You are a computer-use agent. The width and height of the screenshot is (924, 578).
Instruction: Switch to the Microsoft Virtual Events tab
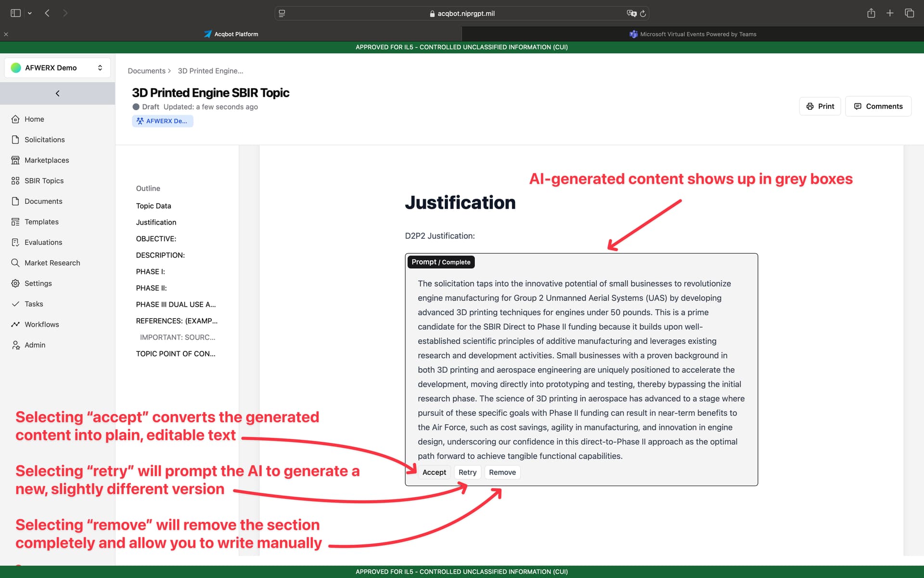pos(693,34)
